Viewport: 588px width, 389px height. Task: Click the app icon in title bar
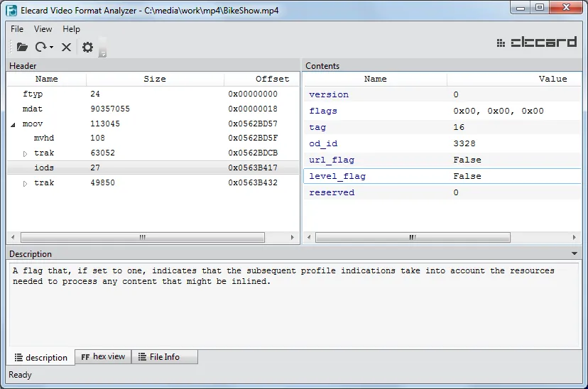click(x=11, y=11)
